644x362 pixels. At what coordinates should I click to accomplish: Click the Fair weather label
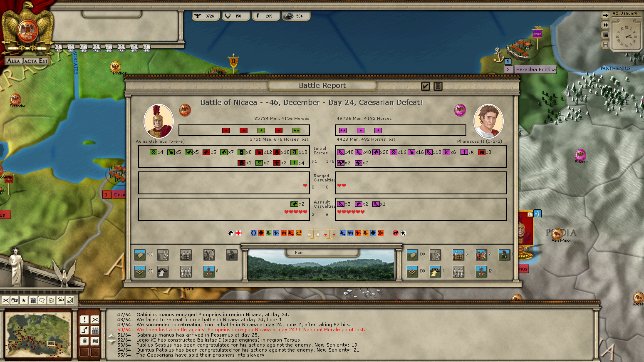coord(299,253)
